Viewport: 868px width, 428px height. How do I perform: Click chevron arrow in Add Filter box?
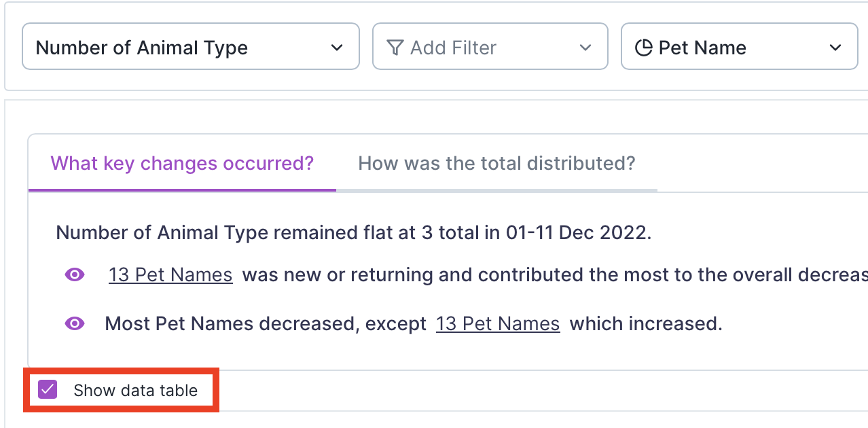pos(585,48)
